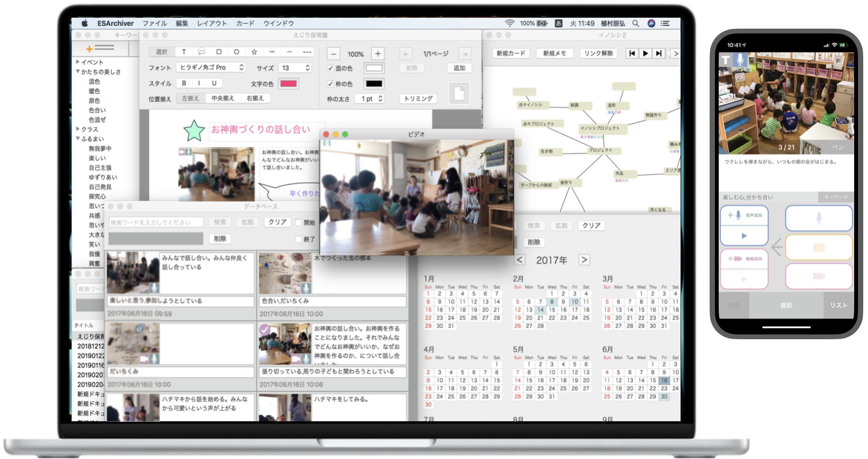This screenshot has height=459, width=868.
Task: Tap the T text icon on phone photo
Action: (726, 60)
